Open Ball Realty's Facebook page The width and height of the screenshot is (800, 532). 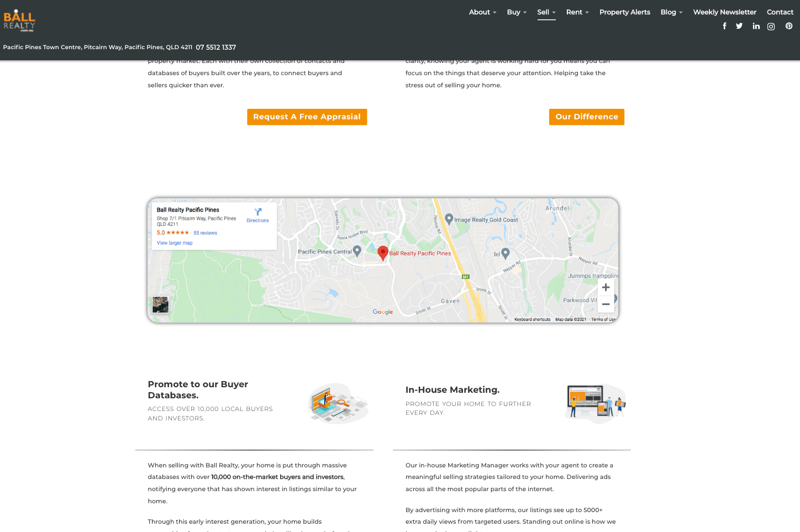724,26
